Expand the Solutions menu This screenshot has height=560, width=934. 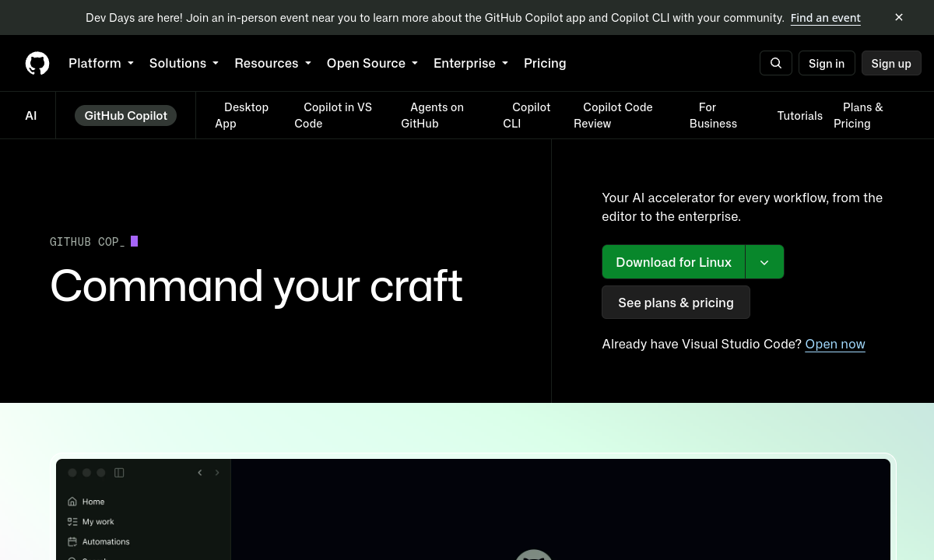coord(184,63)
